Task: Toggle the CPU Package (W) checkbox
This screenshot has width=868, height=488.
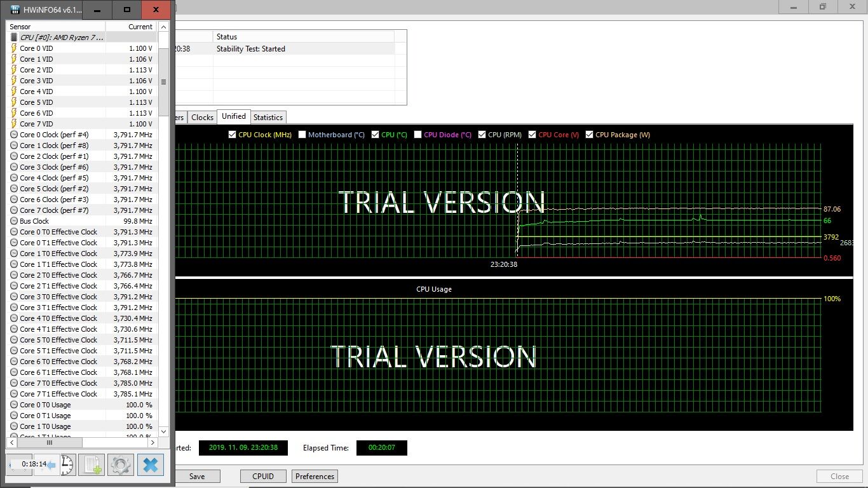Action: tap(589, 135)
